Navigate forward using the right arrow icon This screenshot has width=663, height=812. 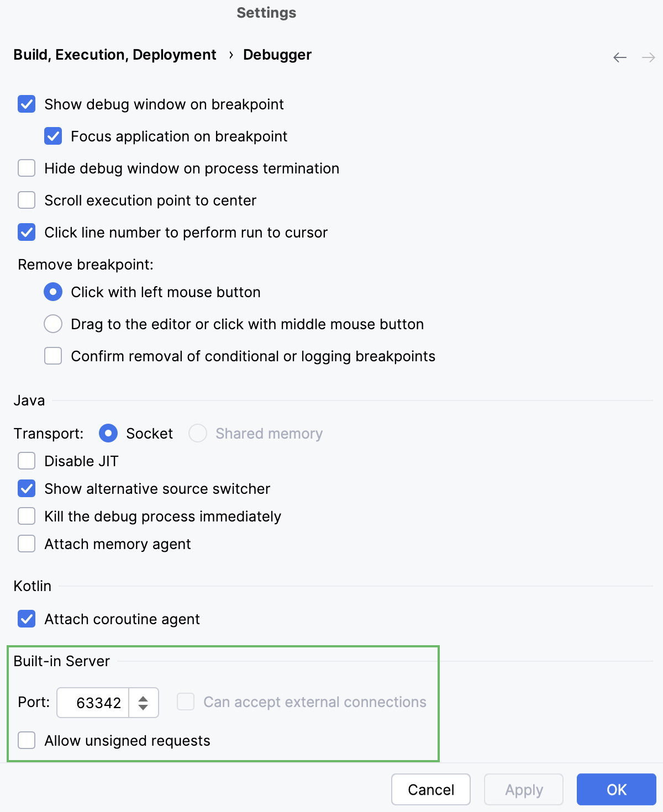(x=648, y=57)
